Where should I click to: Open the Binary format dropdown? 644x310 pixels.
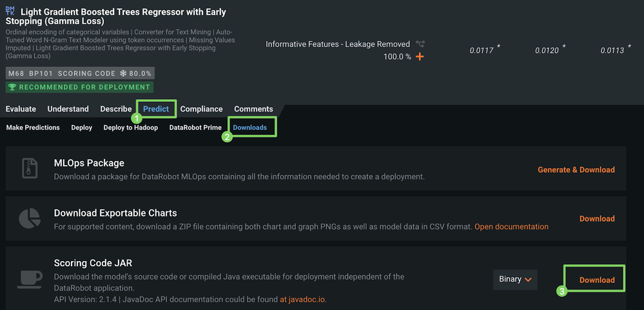[x=515, y=280]
